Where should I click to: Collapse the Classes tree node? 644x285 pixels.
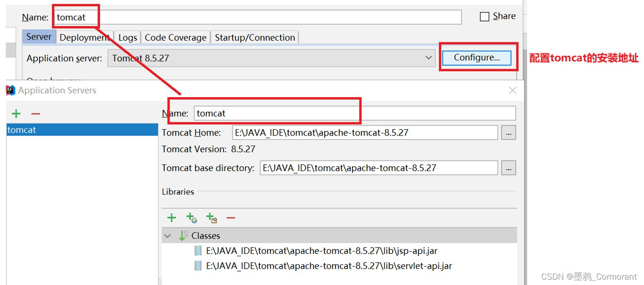coord(168,236)
